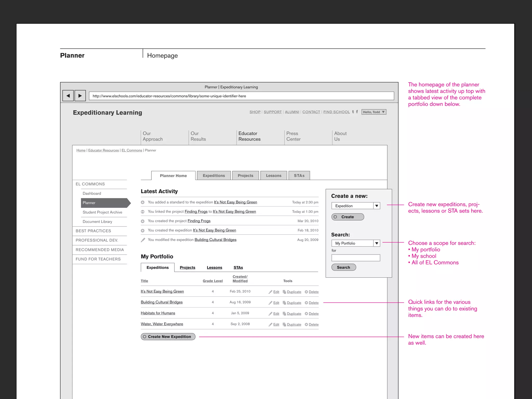
Task: Select Lessons tab under My Portfolio
Action: click(x=214, y=268)
